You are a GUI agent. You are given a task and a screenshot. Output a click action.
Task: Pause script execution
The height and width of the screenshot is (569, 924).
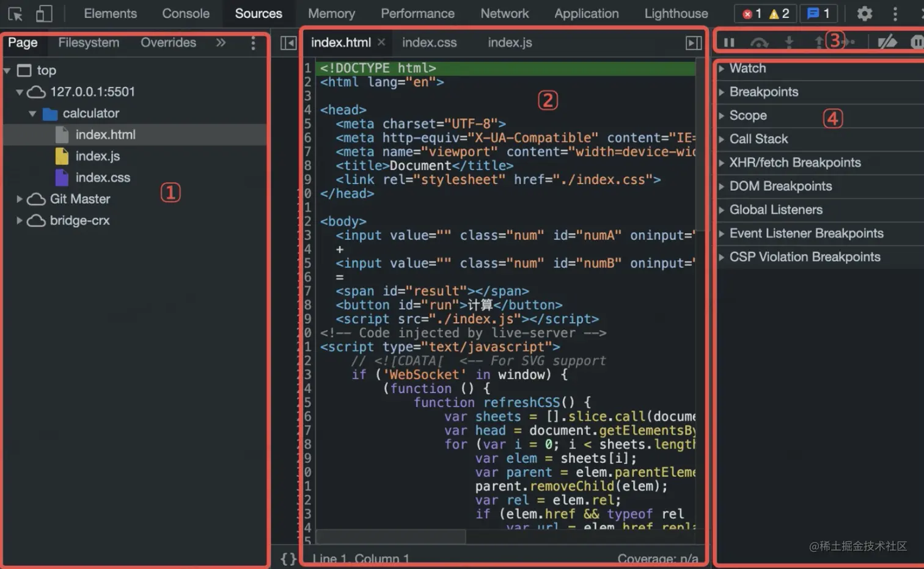tap(729, 42)
